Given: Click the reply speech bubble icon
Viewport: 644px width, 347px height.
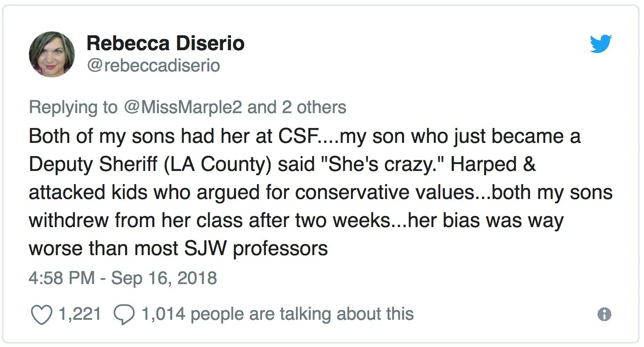Looking at the screenshot, I should tap(124, 315).
